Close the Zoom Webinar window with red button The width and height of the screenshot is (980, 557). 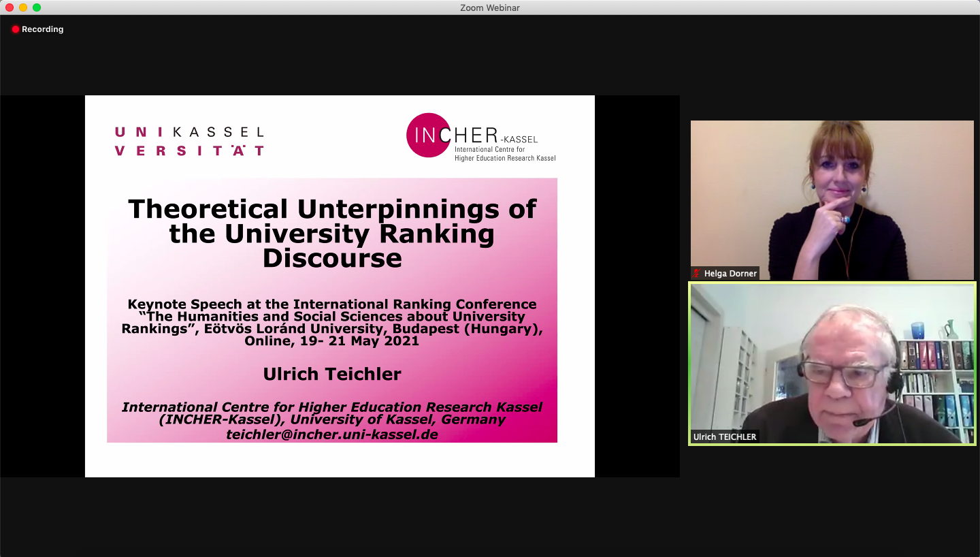(10, 7)
